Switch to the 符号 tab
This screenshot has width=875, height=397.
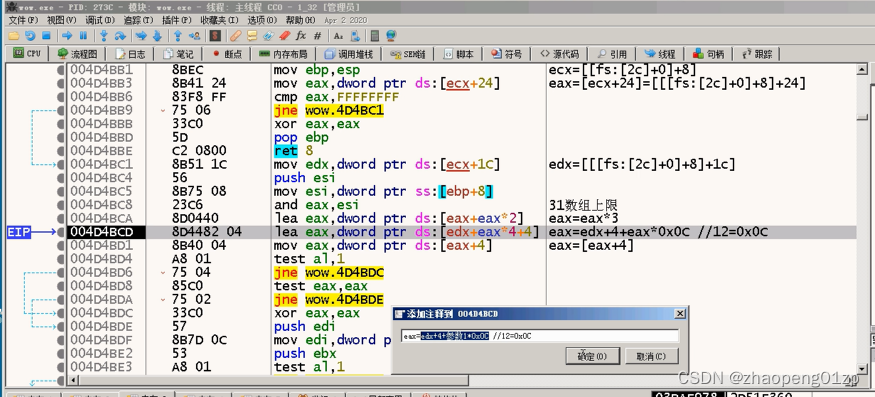506,54
